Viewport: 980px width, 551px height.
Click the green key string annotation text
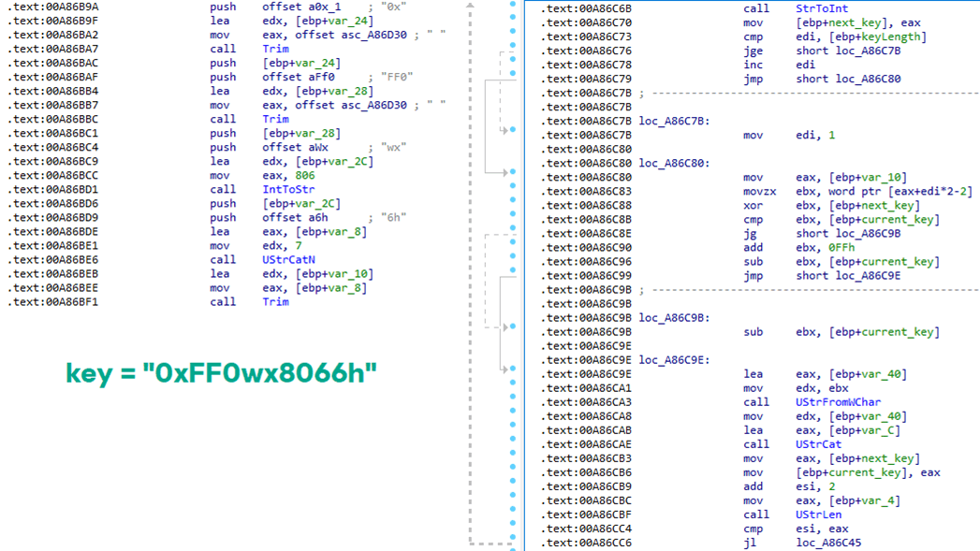(221, 373)
